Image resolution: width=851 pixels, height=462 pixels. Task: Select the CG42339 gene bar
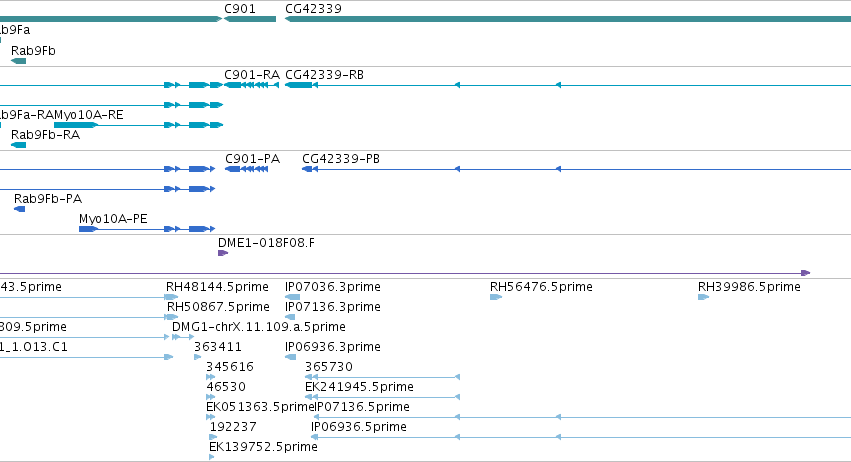coord(568,19)
